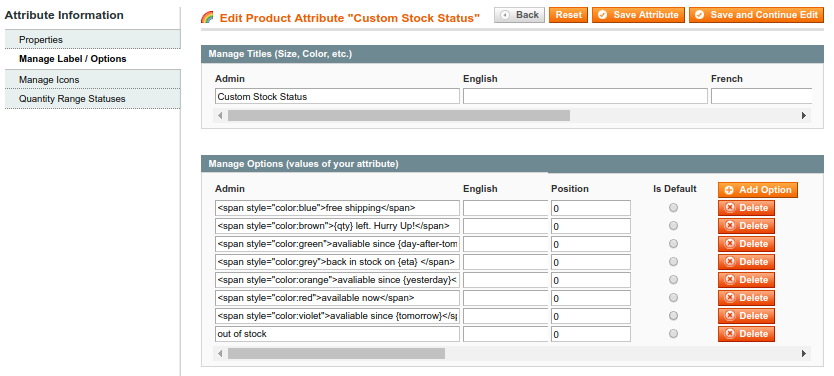Screen dimensions: 834x376
Task: Click Position field for '{qty} left' option
Action: 591,227
